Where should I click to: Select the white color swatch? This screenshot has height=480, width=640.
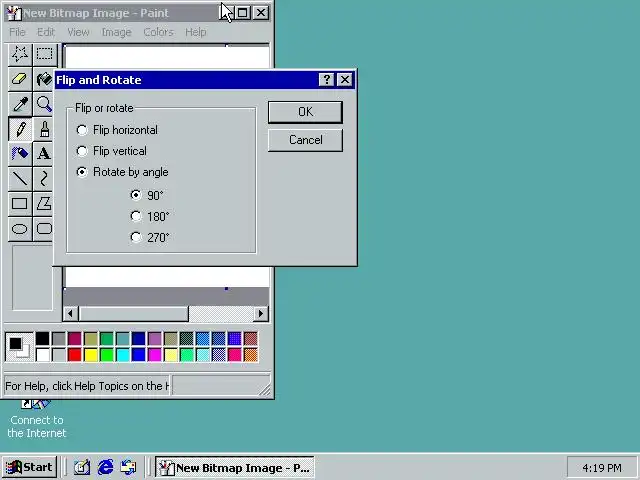[42, 355]
